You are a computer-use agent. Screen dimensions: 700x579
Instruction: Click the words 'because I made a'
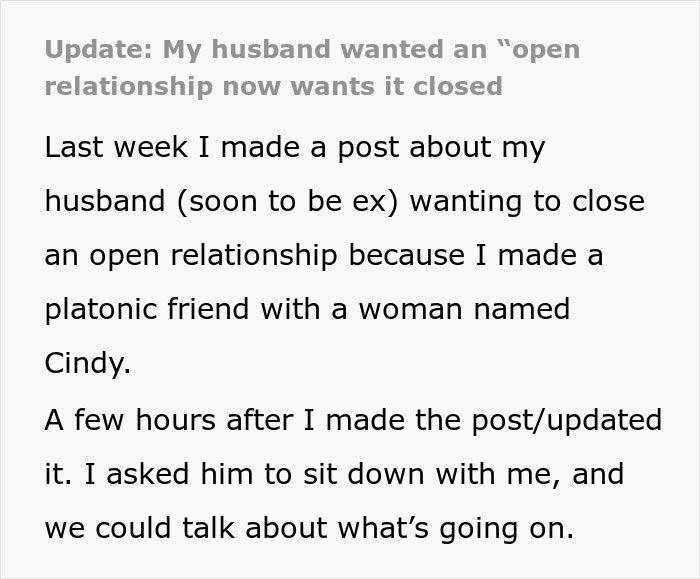point(476,255)
